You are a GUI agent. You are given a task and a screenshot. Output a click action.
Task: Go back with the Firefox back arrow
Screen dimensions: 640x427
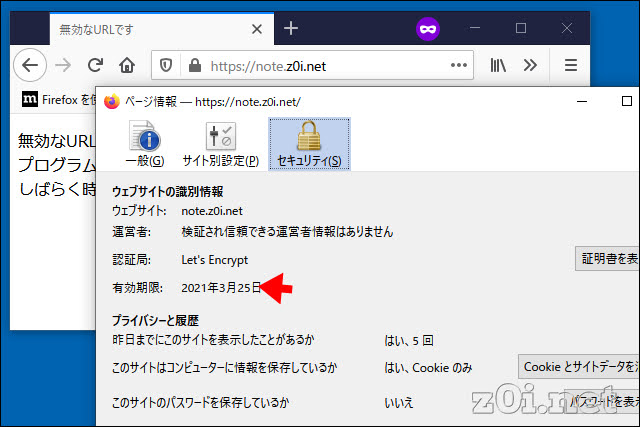[30, 65]
